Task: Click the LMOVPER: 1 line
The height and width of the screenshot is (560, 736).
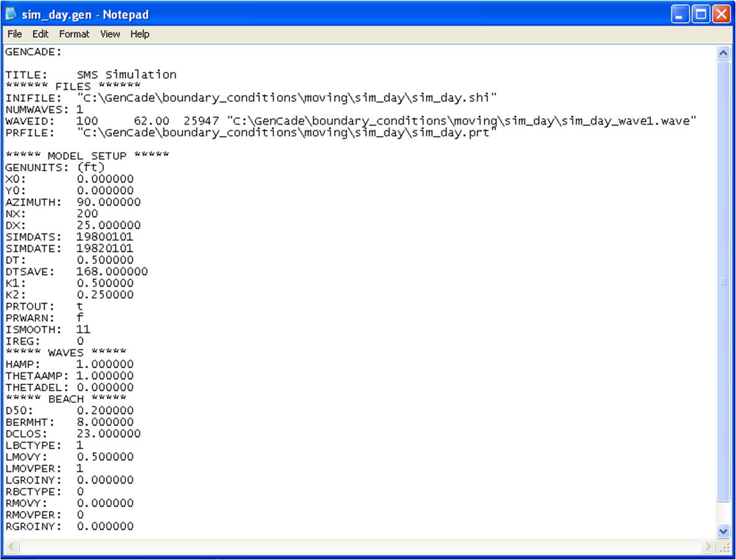Action: click(x=44, y=468)
